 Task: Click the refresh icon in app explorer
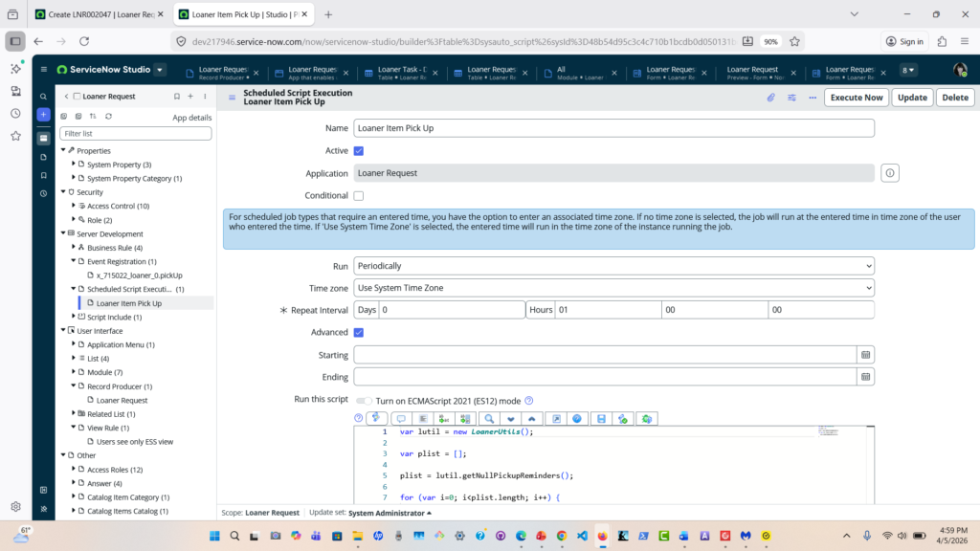point(108,116)
